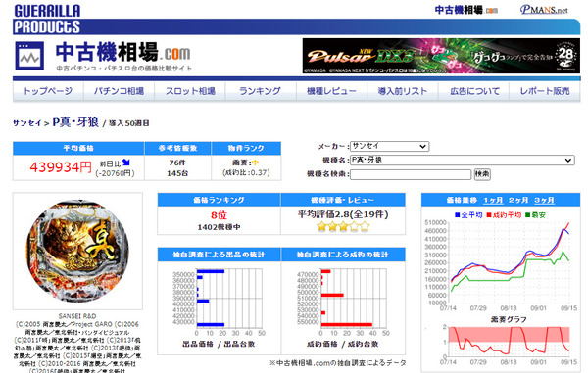Select the 3ヶ月 price trend tab
The width and height of the screenshot is (588, 373).
pos(544,200)
